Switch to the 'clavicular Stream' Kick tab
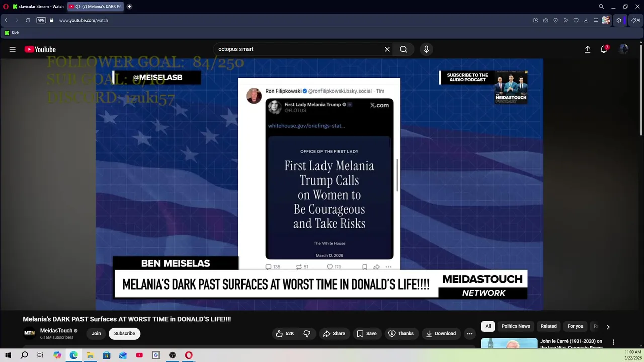 (x=38, y=6)
